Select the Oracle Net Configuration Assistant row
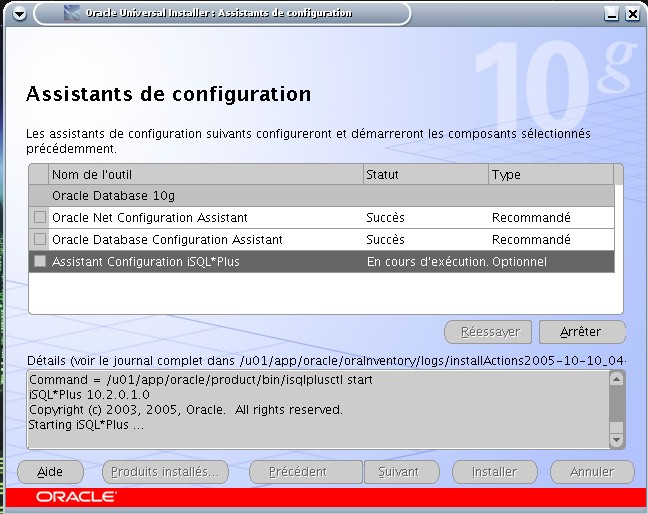The width and height of the screenshot is (648, 514). pyautogui.click(x=322, y=217)
